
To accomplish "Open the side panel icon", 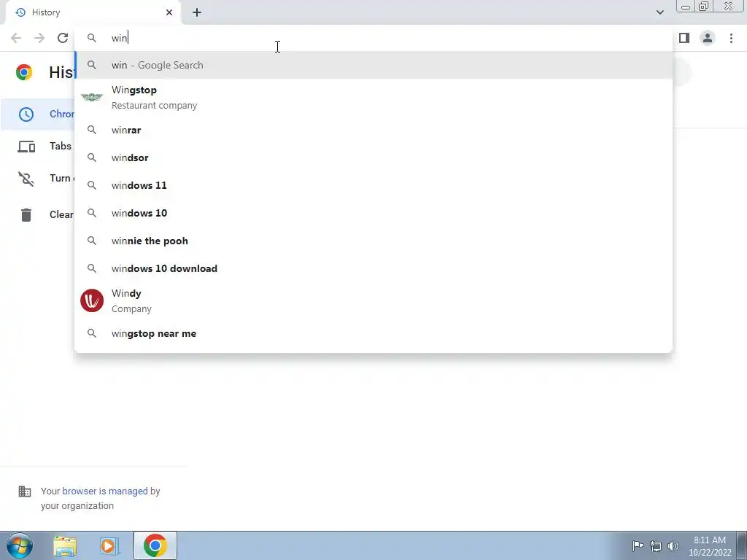I will (x=684, y=38).
